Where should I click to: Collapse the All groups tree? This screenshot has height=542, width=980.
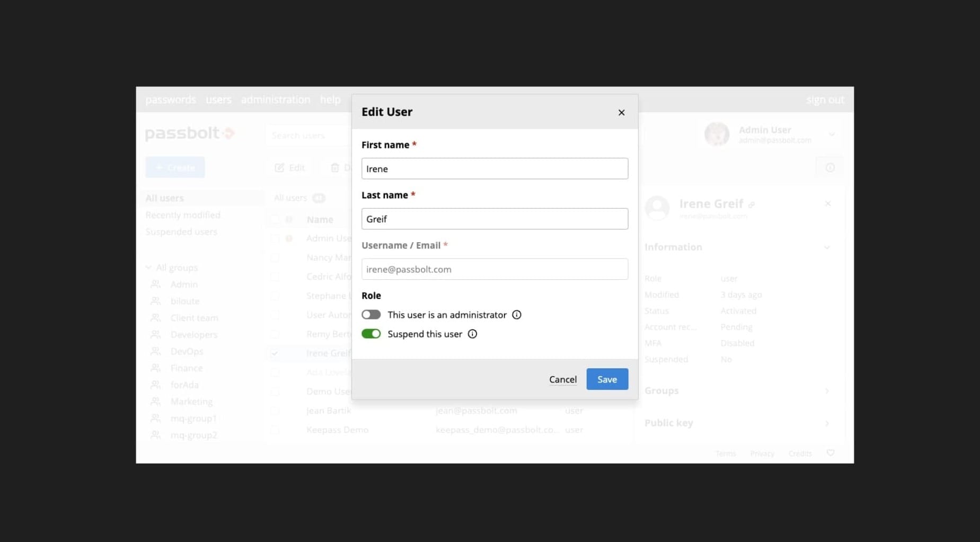(x=148, y=267)
